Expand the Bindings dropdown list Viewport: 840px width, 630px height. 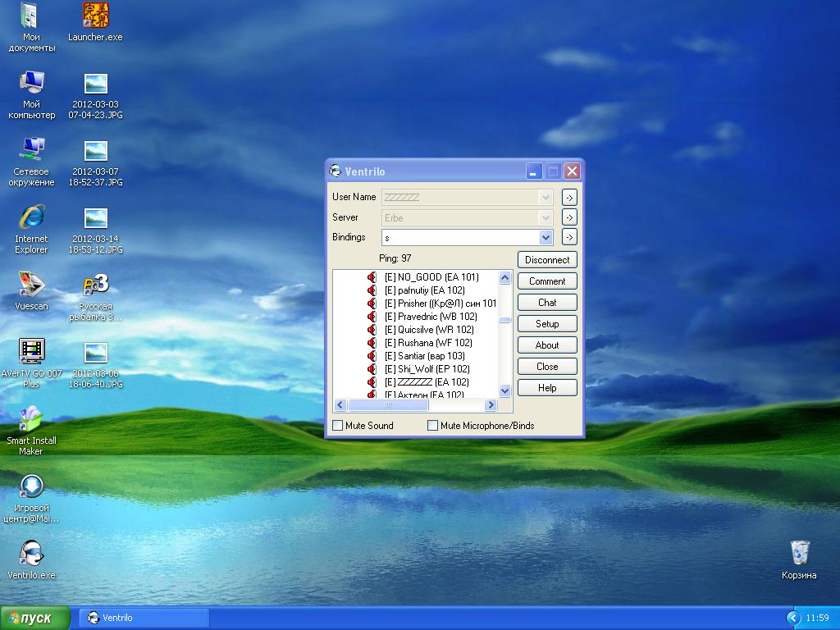(x=546, y=237)
